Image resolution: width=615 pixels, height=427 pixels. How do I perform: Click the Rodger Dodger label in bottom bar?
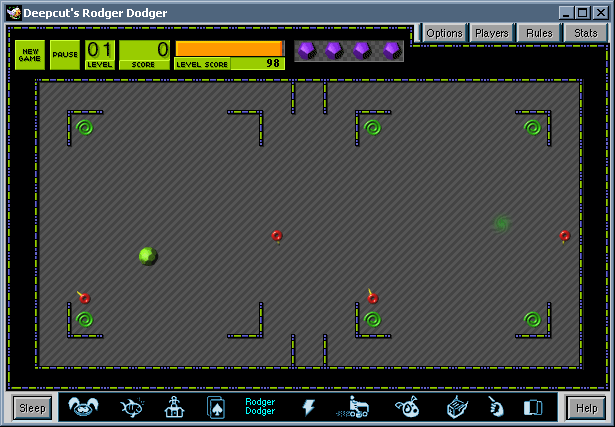click(x=260, y=407)
